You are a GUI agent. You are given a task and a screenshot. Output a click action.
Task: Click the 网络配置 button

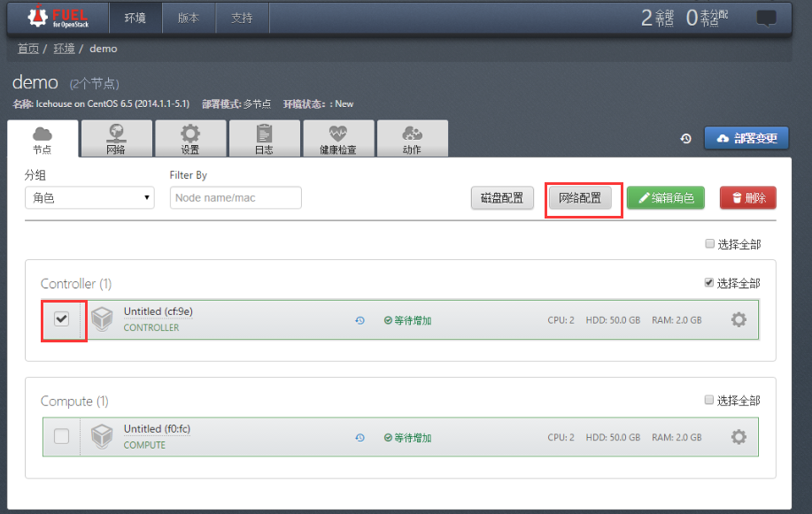pos(580,198)
